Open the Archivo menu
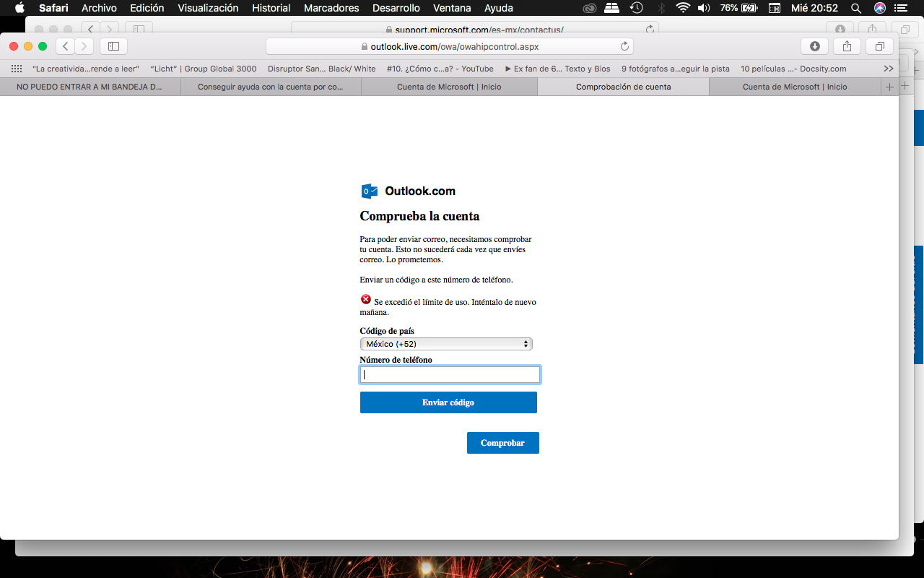Screen dimensions: 924x578 [x=99, y=8]
